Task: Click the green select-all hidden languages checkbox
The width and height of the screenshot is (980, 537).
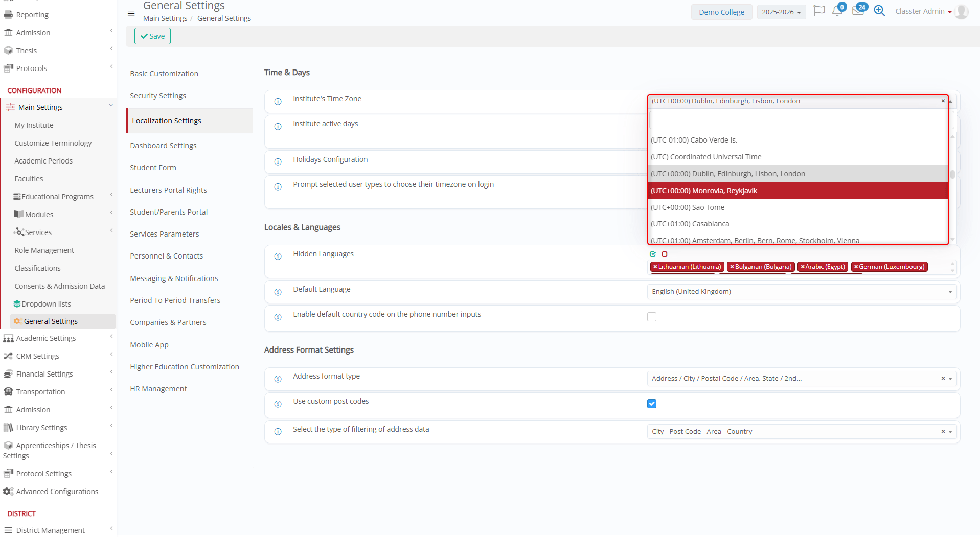Action: (x=653, y=254)
